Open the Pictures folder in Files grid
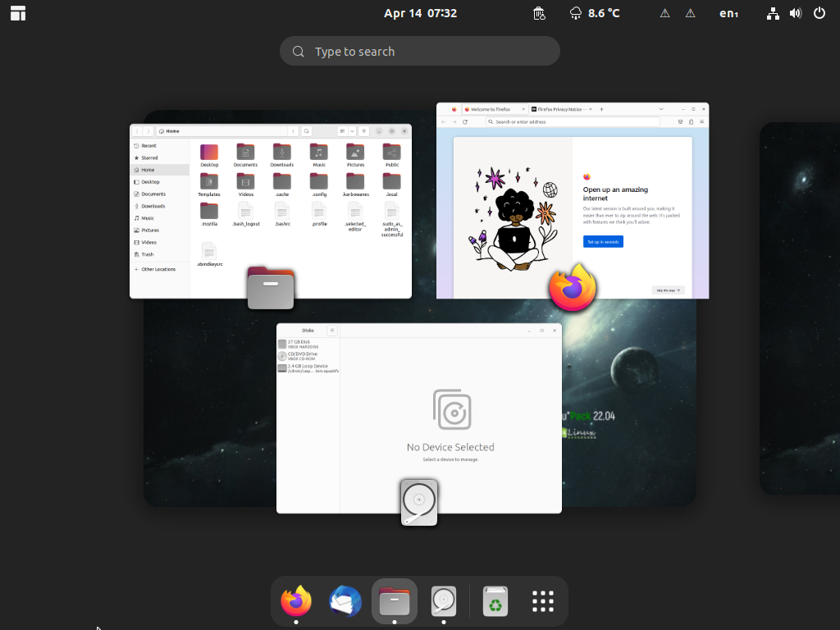 coord(355,155)
